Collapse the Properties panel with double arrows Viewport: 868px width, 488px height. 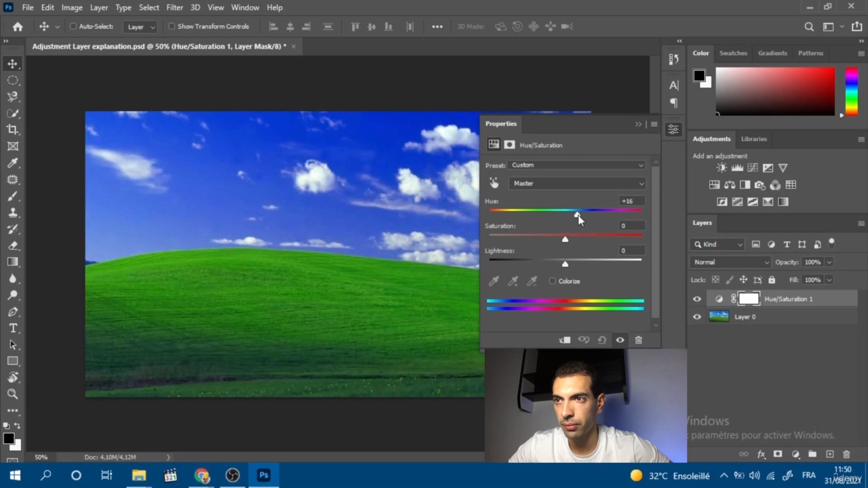click(638, 124)
